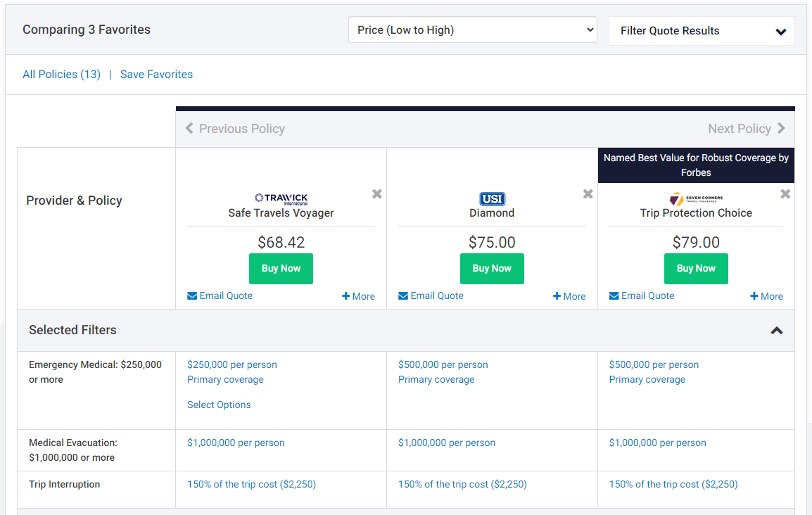Remove Trip Protection Choice with X icon
The width and height of the screenshot is (812, 515).
(x=785, y=194)
